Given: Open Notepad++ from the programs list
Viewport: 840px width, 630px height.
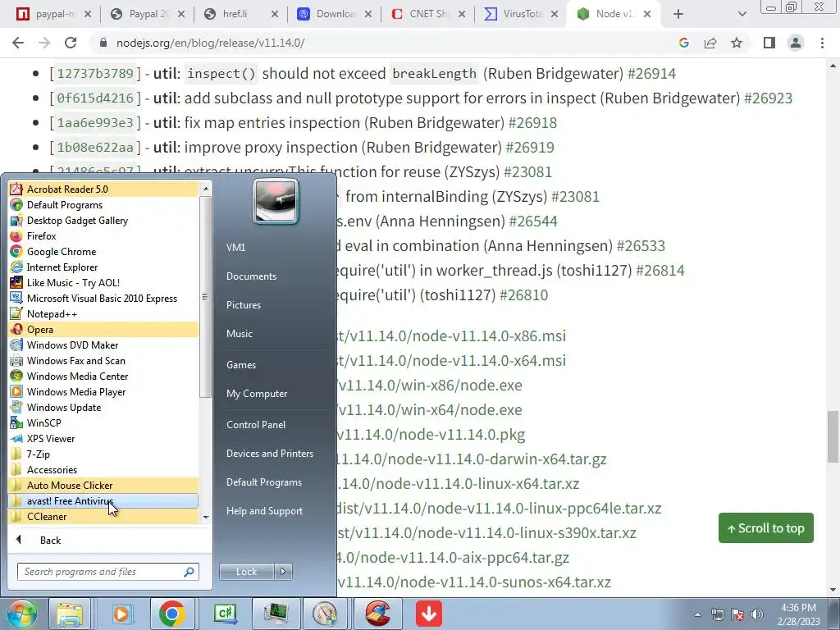Looking at the screenshot, I should [x=103, y=314].
